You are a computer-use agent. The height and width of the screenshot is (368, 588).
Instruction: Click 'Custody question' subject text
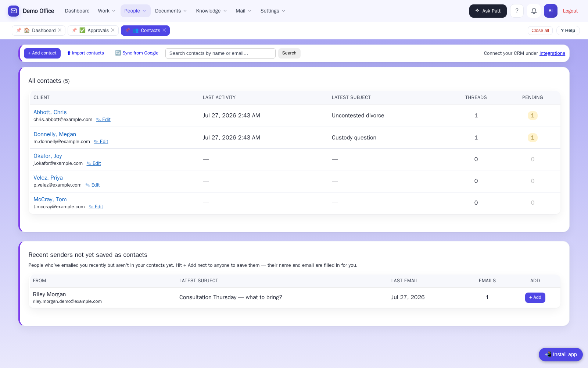point(354,138)
